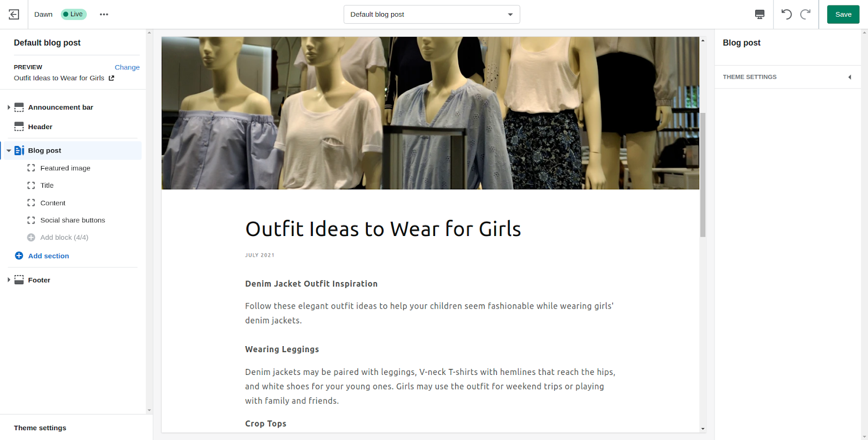The image size is (868, 440).
Task: Click the Social share buttons bracket icon
Action: (x=31, y=220)
